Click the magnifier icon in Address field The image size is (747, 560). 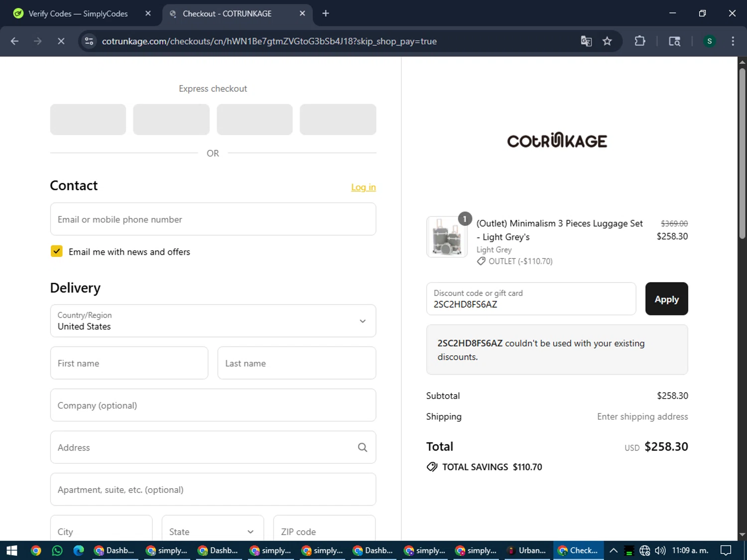click(363, 448)
